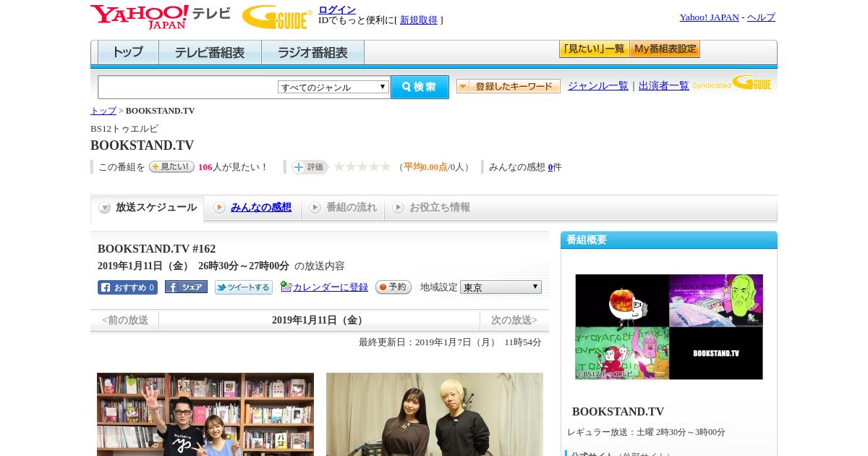868x456 pixels.
Task: Rate program with the fifth star
Action: tap(386, 166)
